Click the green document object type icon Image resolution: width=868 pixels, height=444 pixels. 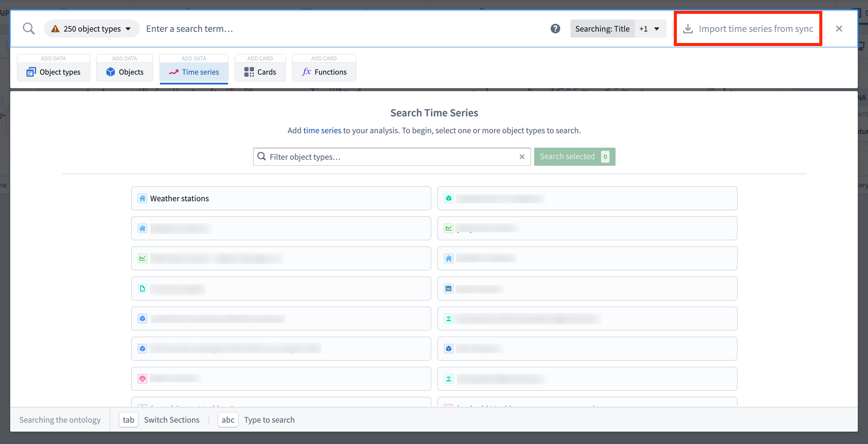pos(142,288)
